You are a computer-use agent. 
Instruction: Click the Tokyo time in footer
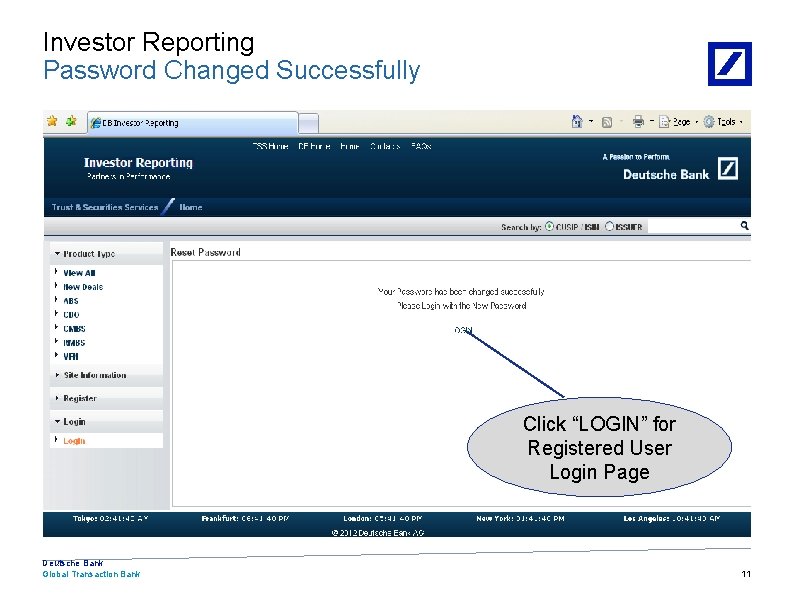(110, 519)
